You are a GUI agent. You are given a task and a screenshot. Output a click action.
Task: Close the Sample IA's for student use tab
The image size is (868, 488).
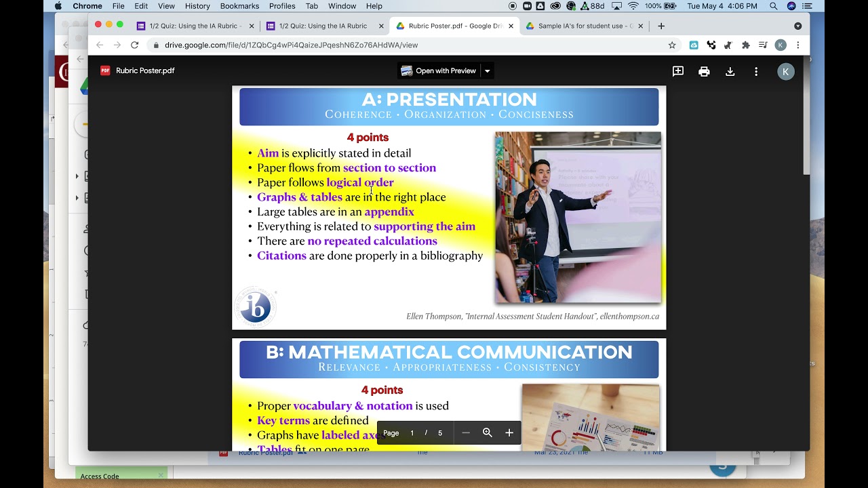click(641, 26)
